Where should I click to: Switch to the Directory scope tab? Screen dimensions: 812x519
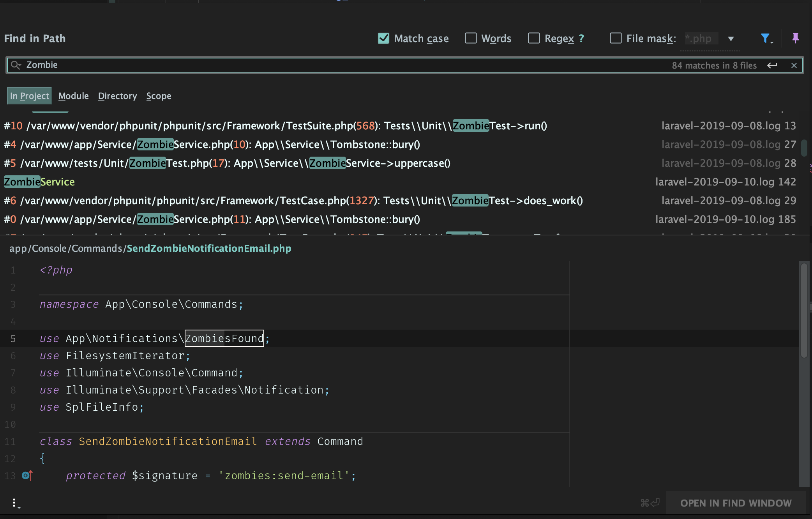tap(117, 96)
